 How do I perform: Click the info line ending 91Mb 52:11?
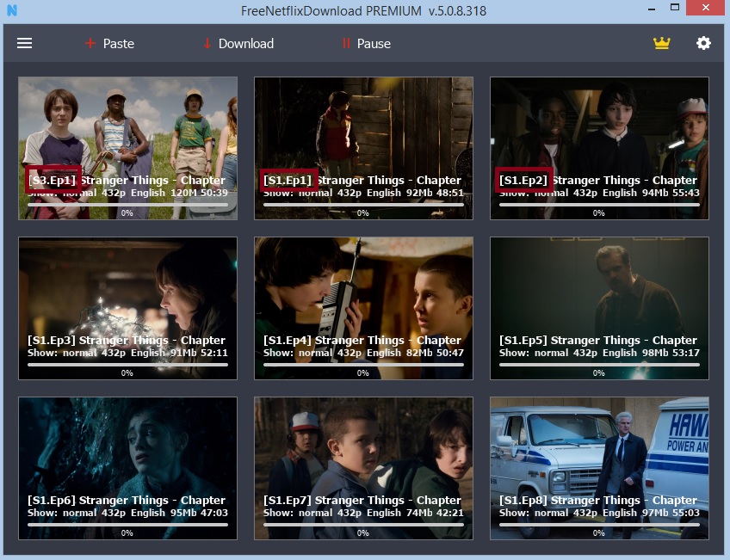[x=127, y=353]
